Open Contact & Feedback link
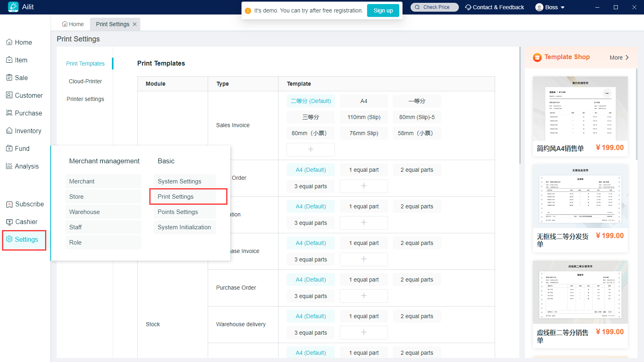This screenshot has width=644, height=362. tap(494, 7)
